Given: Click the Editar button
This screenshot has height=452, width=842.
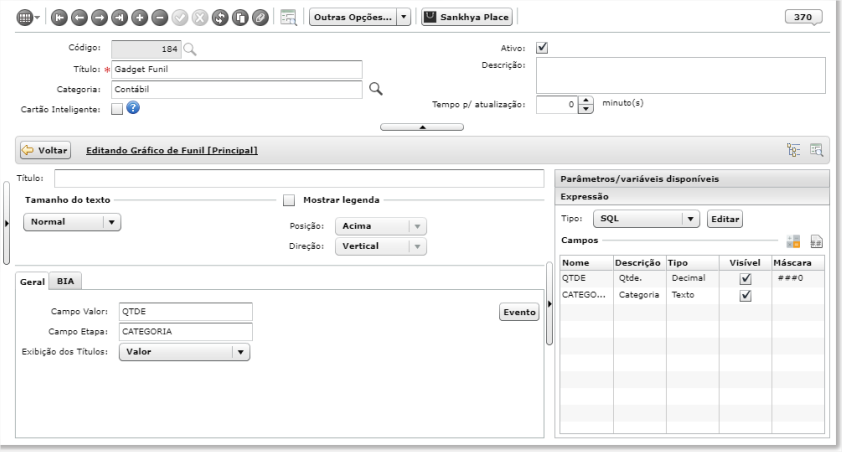Looking at the screenshot, I should 725,219.
